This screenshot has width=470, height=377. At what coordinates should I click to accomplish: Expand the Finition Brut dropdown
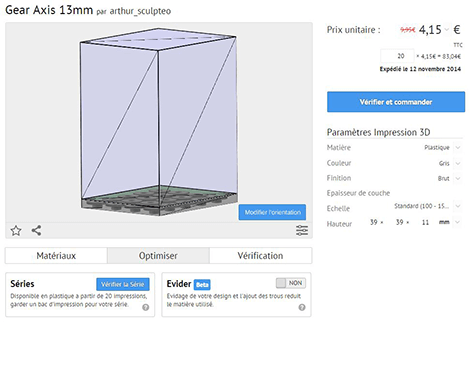tap(458, 178)
